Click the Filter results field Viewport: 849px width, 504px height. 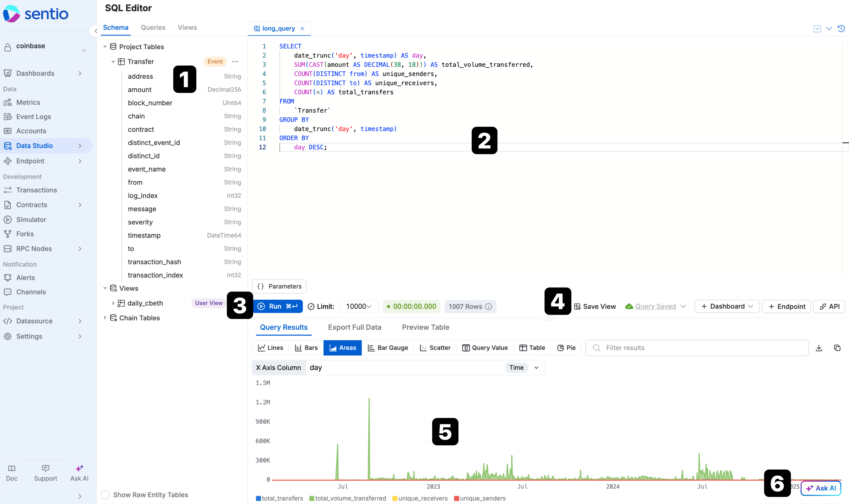click(x=696, y=347)
